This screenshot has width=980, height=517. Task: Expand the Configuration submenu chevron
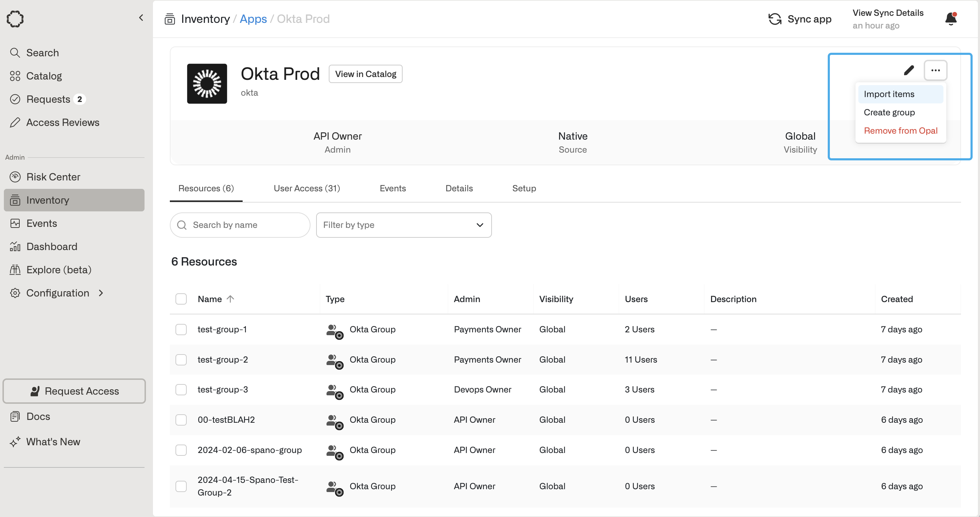[101, 293]
